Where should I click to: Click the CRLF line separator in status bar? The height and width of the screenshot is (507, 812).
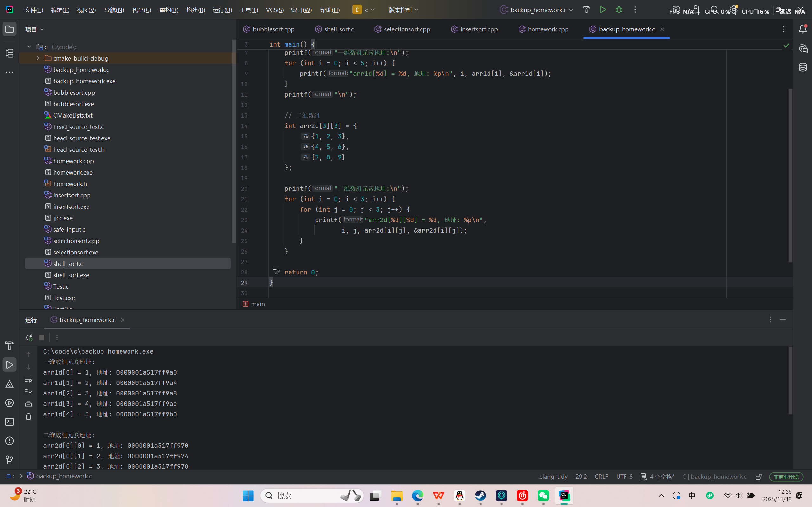[601, 477]
